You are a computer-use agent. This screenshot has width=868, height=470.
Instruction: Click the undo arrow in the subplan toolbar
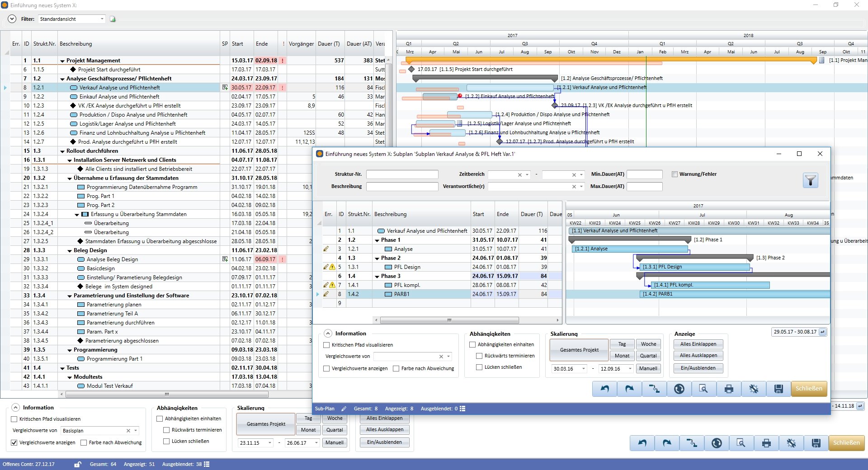click(x=604, y=389)
